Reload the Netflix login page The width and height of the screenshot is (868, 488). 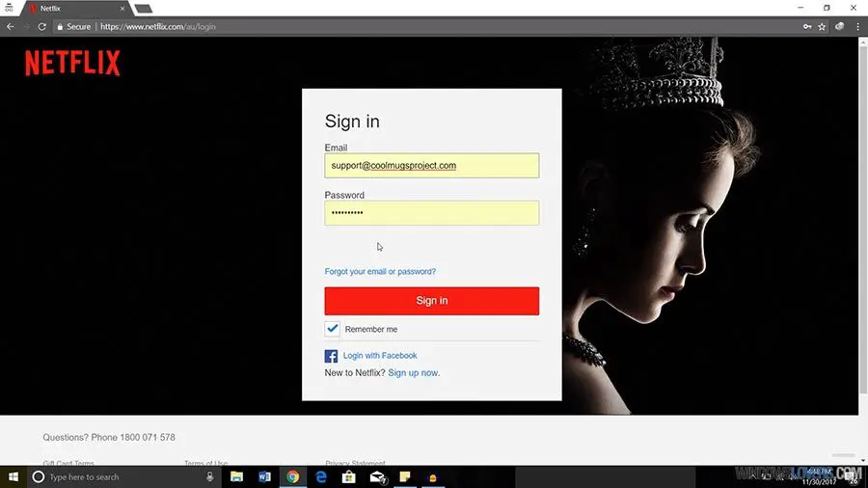tap(42, 27)
